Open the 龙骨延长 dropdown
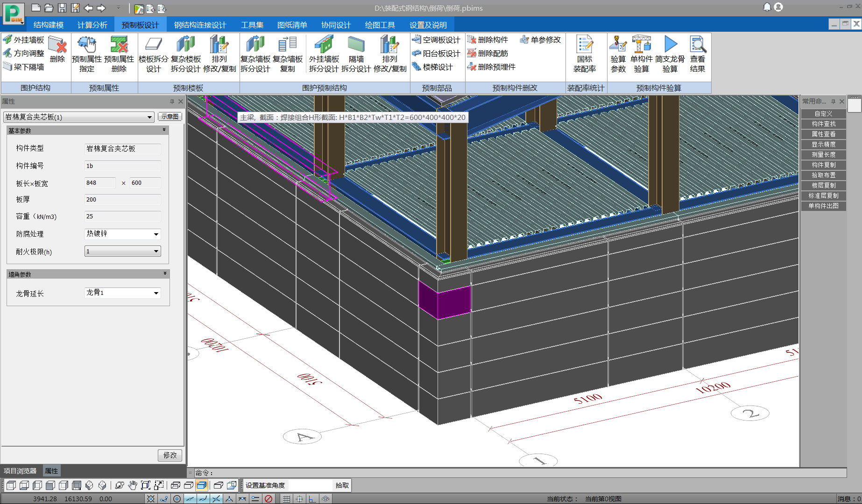Viewport: 862px width, 504px height. pyautogui.click(x=156, y=293)
